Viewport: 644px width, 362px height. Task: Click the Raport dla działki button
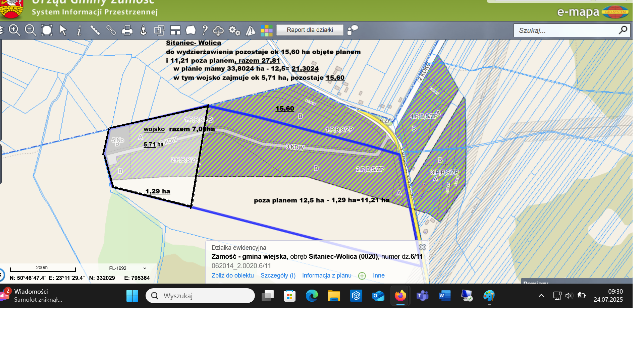[x=310, y=30]
